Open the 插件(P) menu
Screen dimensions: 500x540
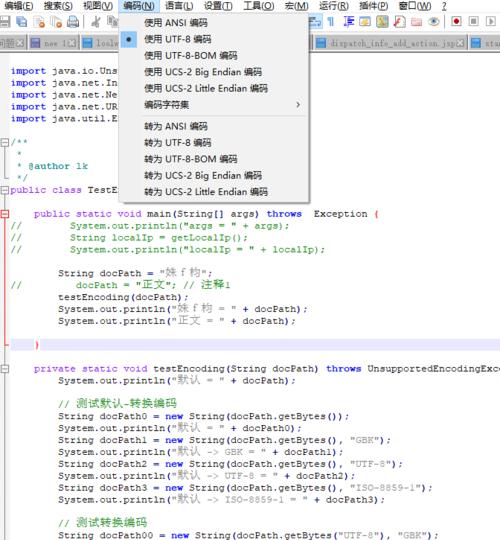coord(373,6)
